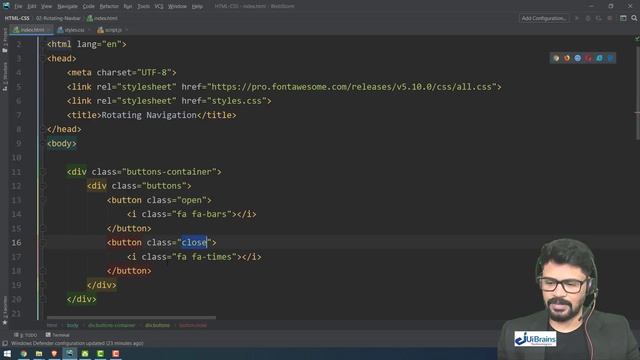Screen dimensions: 640x360
Task: Click the body breadcrumb below editor
Action: coord(72,325)
